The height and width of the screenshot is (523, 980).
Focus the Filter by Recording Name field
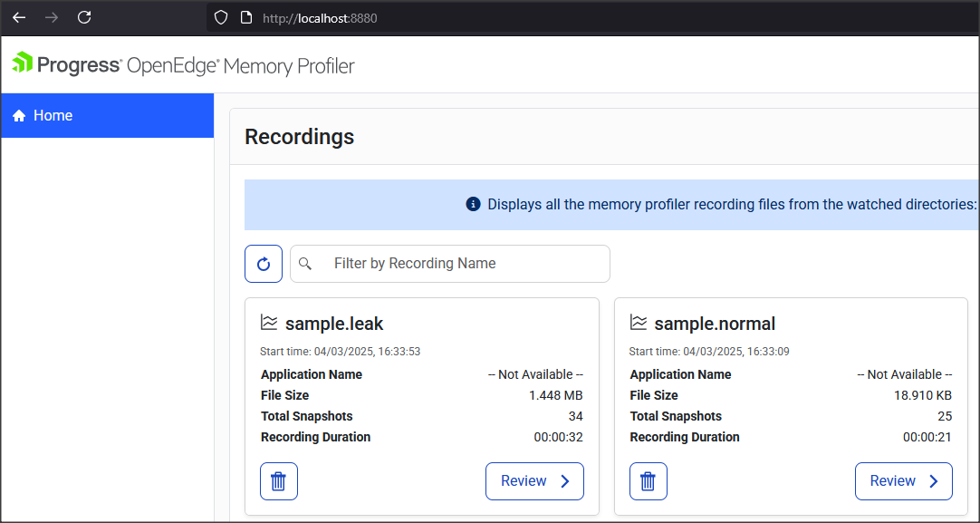(x=462, y=264)
